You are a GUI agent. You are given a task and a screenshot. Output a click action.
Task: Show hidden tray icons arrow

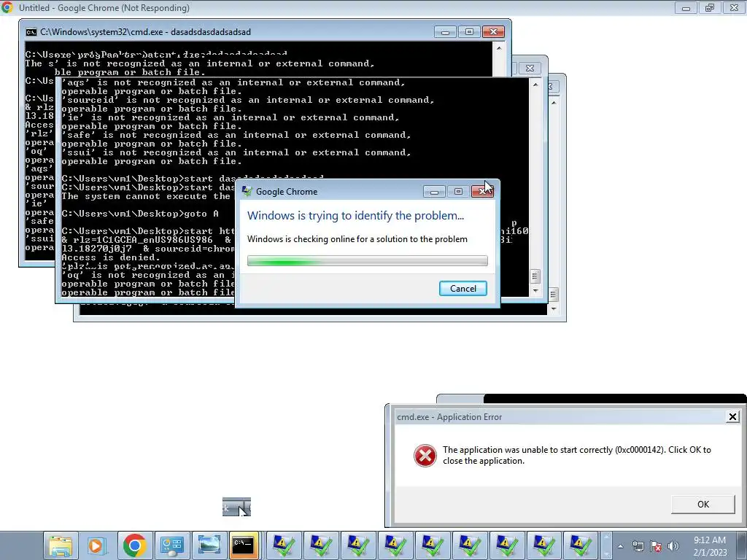pyautogui.click(x=620, y=546)
